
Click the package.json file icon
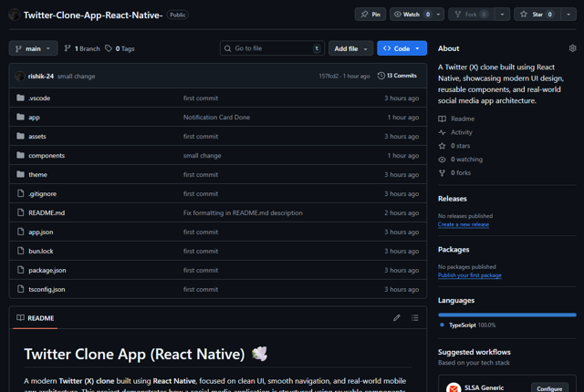click(20, 270)
